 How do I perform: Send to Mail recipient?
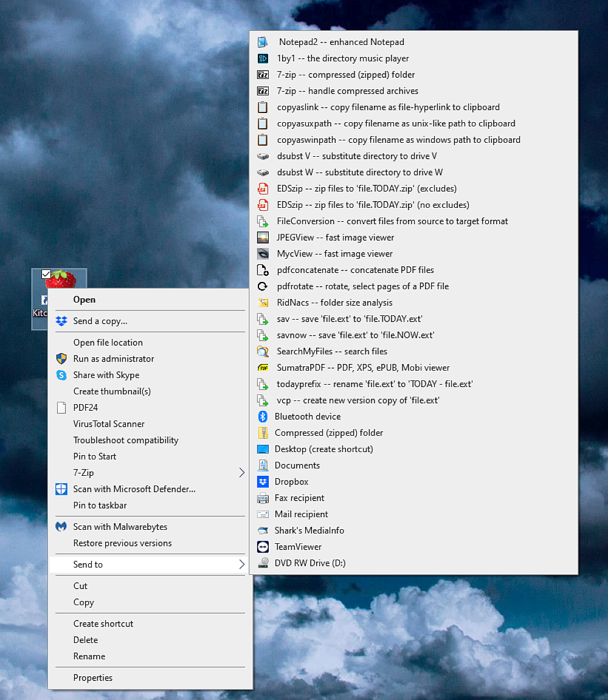(413, 514)
